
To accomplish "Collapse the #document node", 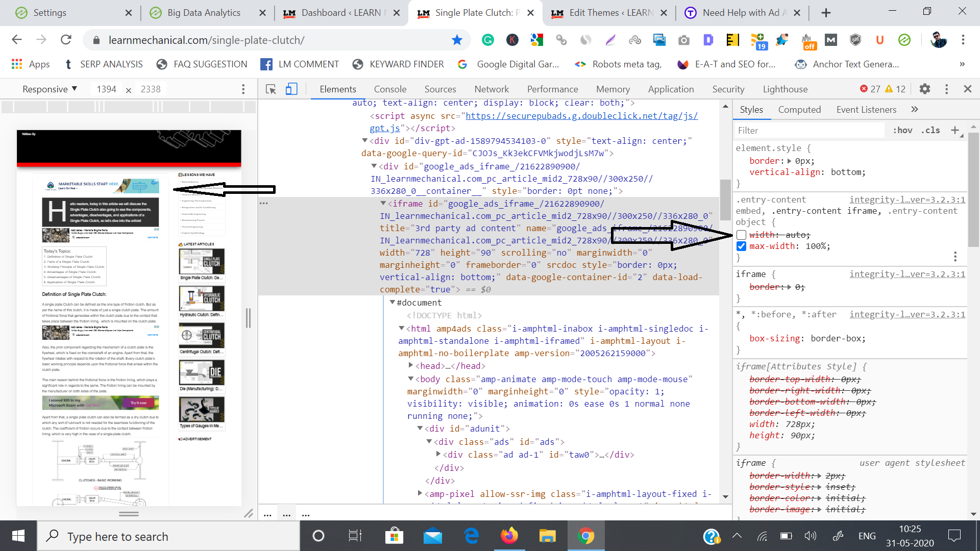I will pos(392,303).
